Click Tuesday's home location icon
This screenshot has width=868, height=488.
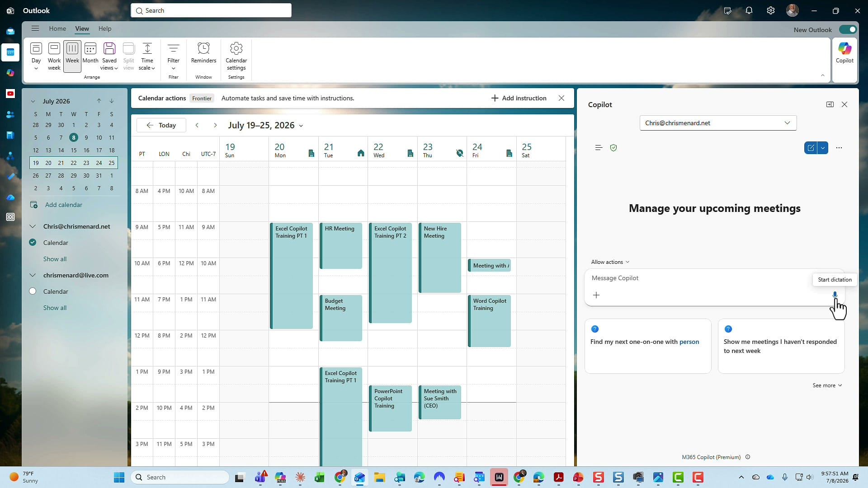(361, 153)
